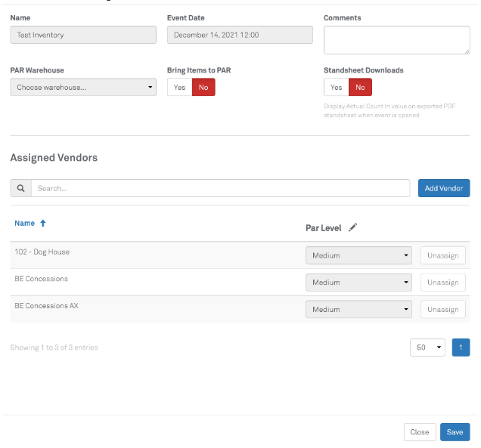This screenshot has width=481, height=448.
Task: Click into the Comments text area
Action: (396, 40)
